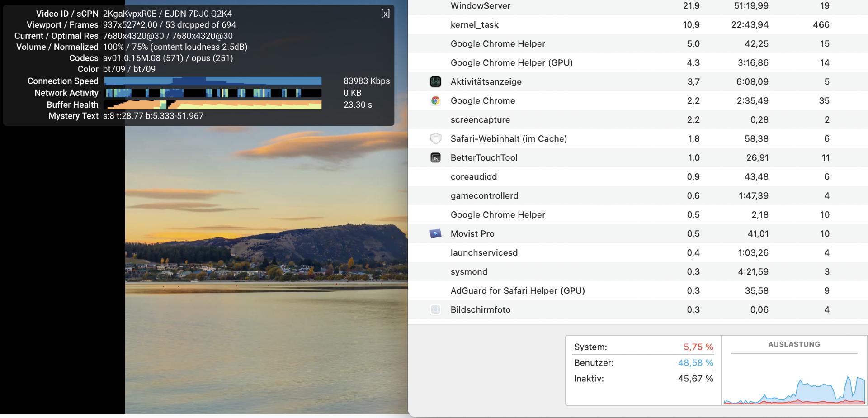Screen dimensions: 868x418
Task: Close the stats for nerds overlay
Action: tap(385, 14)
